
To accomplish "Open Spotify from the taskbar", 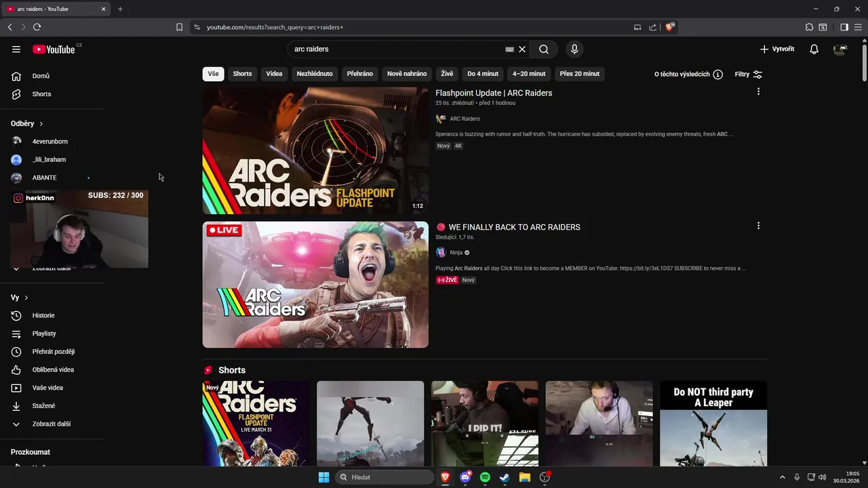I will [x=485, y=477].
